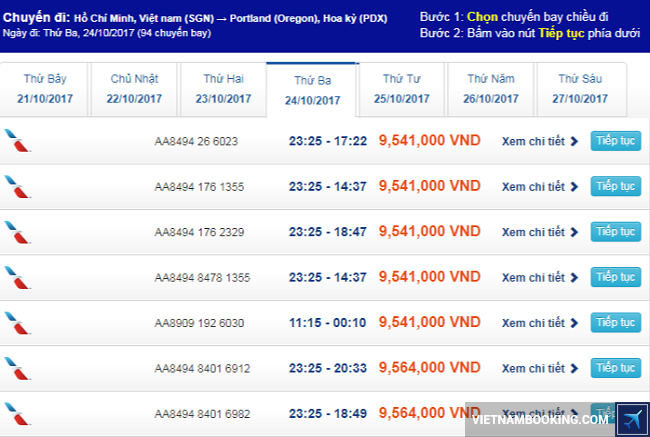Screen dimensions: 650x437
Task: Click airline logo for flight AA8909 192 6030
Action: tap(17, 322)
